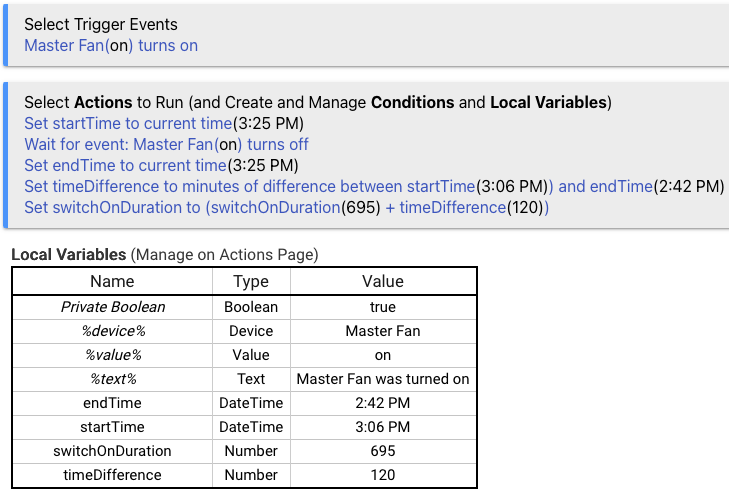
Task: Click the 'Master Fan was turned on' value
Action: pos(383,379)
